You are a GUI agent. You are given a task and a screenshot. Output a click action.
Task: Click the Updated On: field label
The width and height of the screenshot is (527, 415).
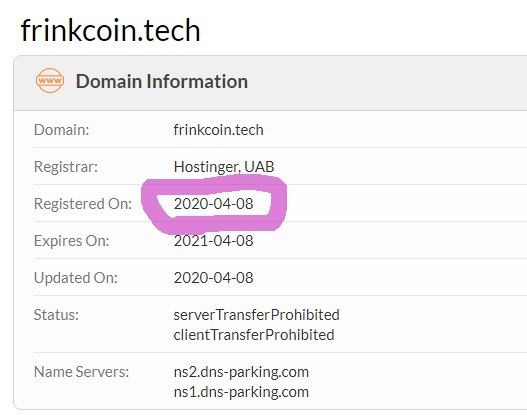[x=76, y=278]
